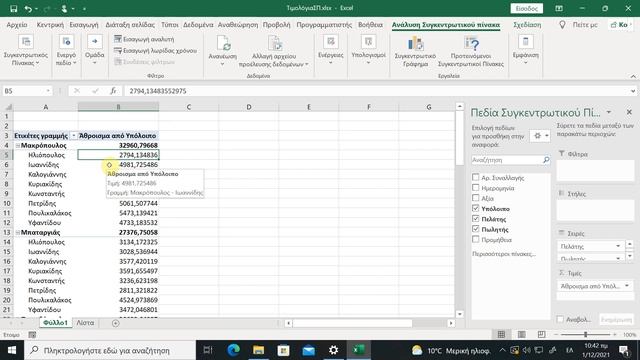640x360 pixels.
Task: Check the Αξία field checkbox
Action: tap(476, 198)
